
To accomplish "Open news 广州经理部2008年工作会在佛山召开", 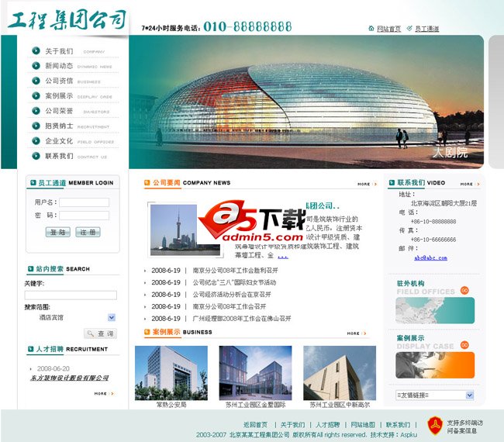I will point(242,319).
